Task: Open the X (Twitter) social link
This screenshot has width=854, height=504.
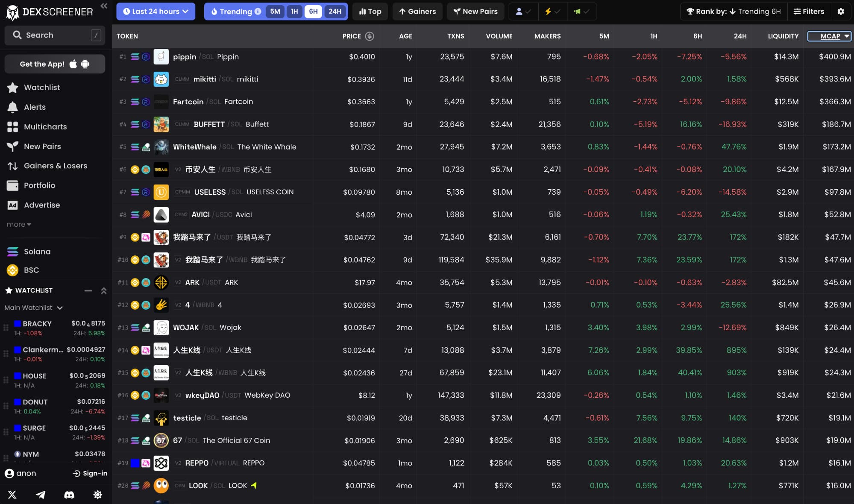Action: tap(12, 495)
